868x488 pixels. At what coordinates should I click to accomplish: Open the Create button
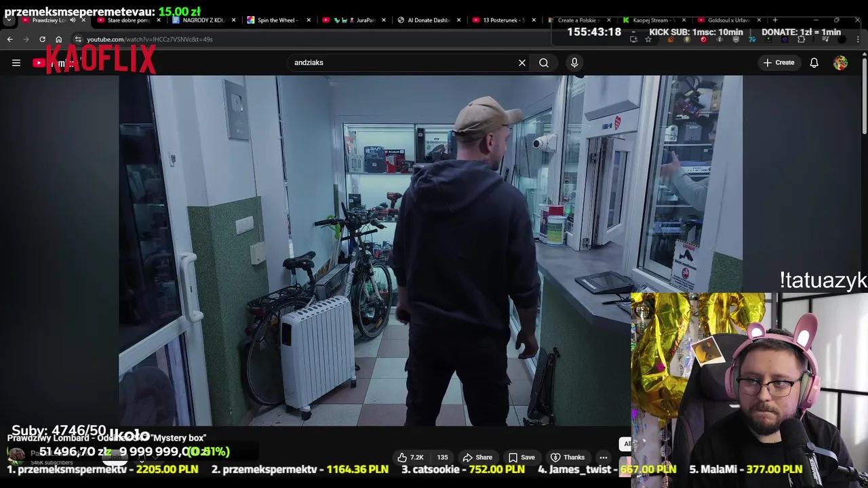(778, 62)
